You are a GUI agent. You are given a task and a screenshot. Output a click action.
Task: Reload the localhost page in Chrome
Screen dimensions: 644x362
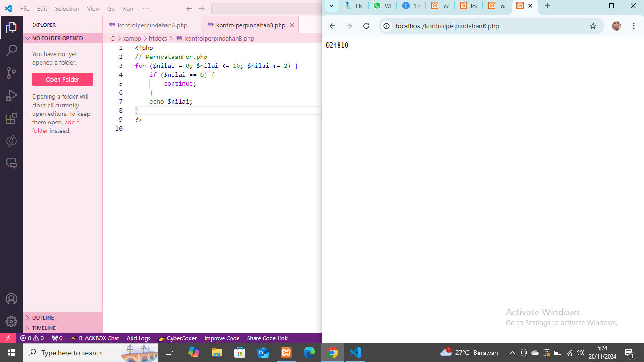click(x=366, y=26)
